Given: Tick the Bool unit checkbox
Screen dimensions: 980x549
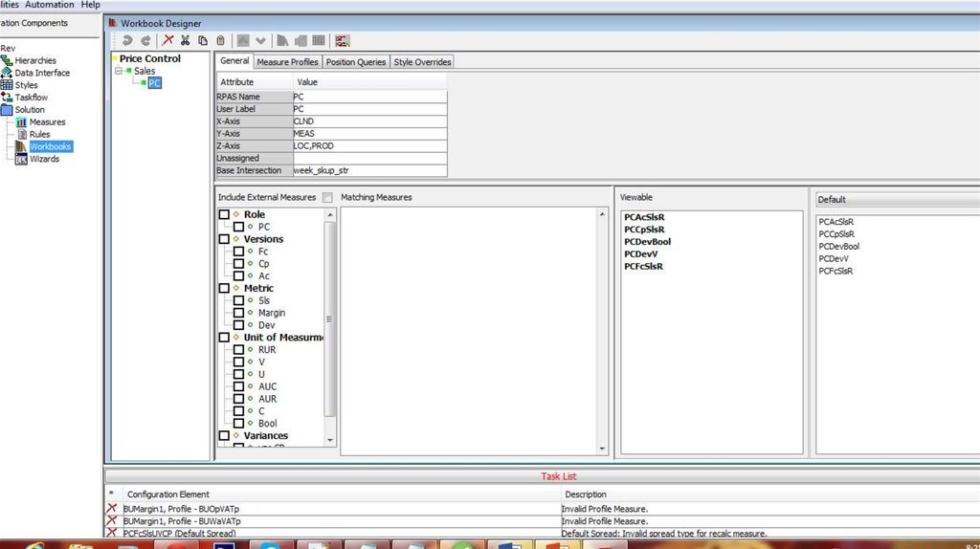Looking at the screenshot, I should [x=238, y=424].
